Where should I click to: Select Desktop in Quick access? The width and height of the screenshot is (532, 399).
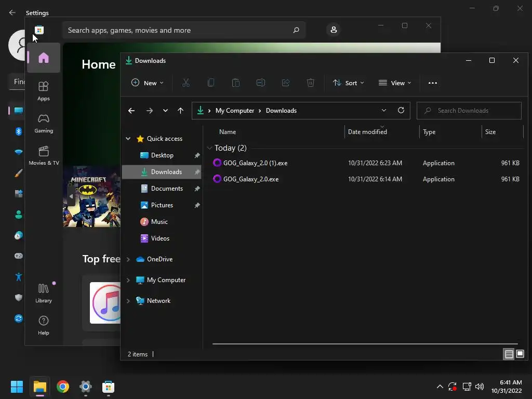(162, 155)
